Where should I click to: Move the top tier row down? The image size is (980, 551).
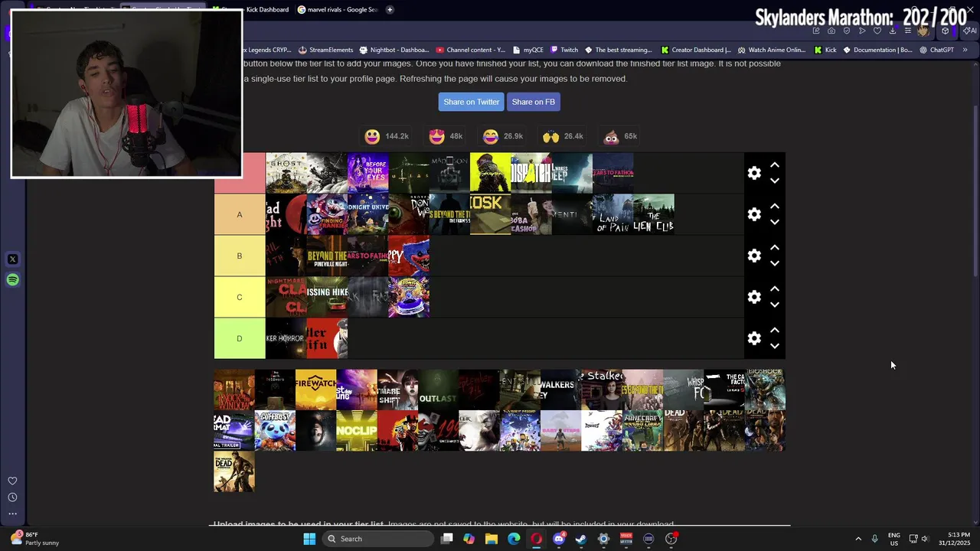pos(775,181)
